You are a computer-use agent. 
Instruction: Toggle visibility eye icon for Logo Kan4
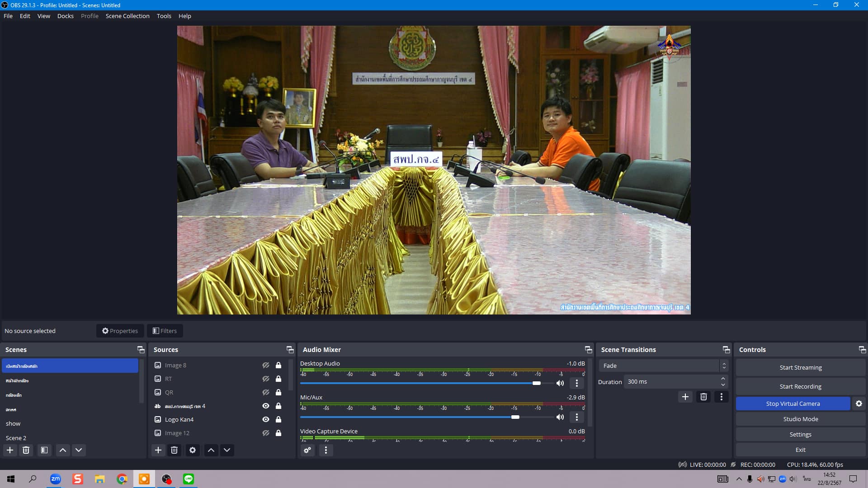click(265, 419)
